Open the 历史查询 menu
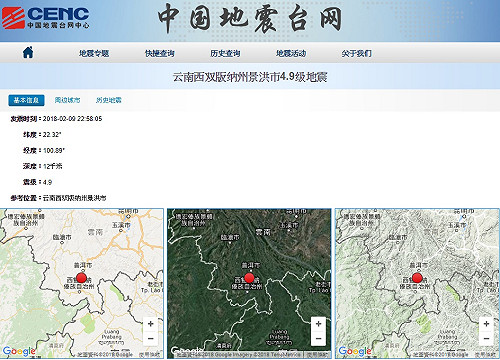 [x=225, y=53]
